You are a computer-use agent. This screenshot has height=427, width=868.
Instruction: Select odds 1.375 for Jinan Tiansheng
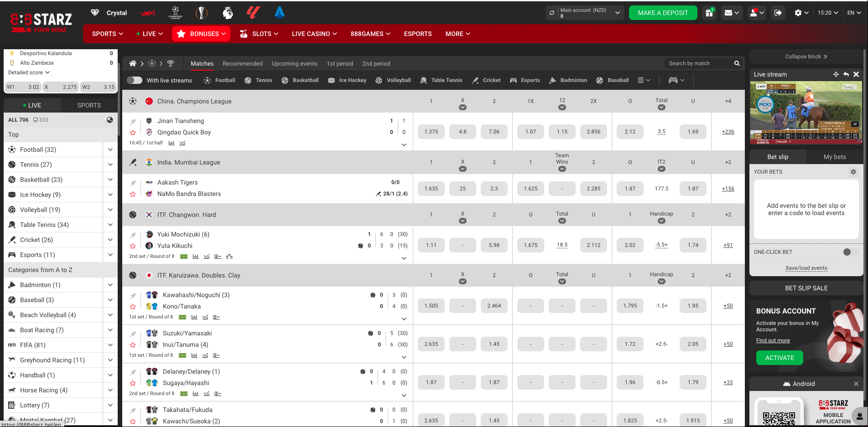[x=431, y=132]
